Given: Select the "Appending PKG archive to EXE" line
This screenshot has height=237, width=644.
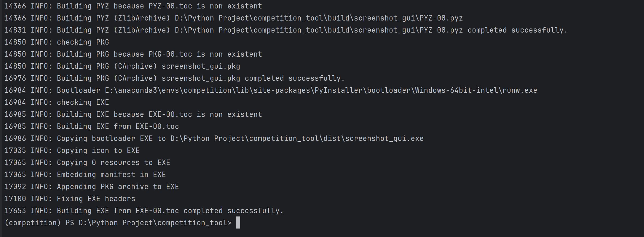Looking at the screenshot, I should click(x=118, y=187).
